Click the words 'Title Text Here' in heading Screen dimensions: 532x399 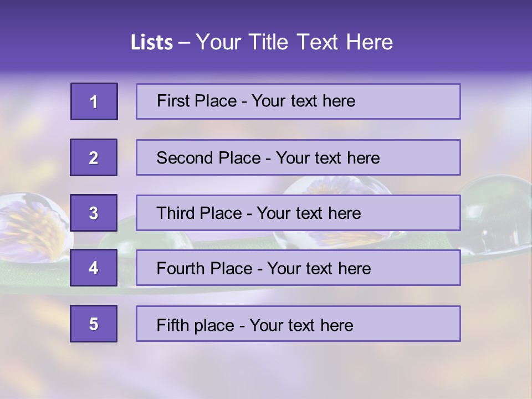(321, 42)
